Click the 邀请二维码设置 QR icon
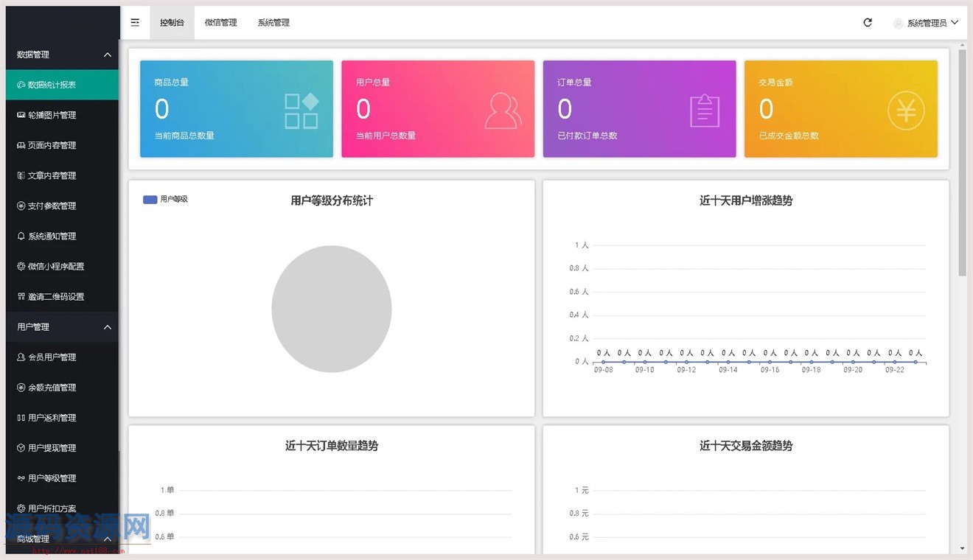973x560 pixels. pyautogui.click(x=21, y=297)
